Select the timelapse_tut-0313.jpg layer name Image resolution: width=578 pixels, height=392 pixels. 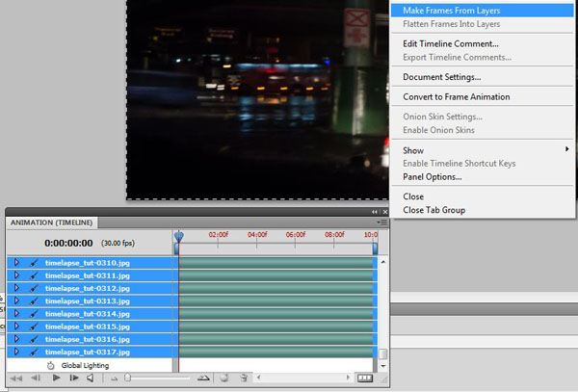pyautogui.click(x=88, y=301)
